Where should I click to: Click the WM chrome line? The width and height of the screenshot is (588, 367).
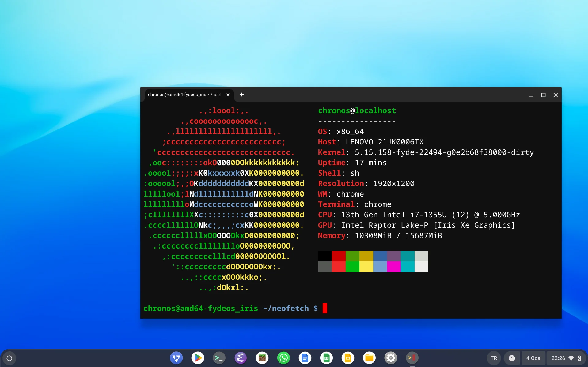point(341,194)
